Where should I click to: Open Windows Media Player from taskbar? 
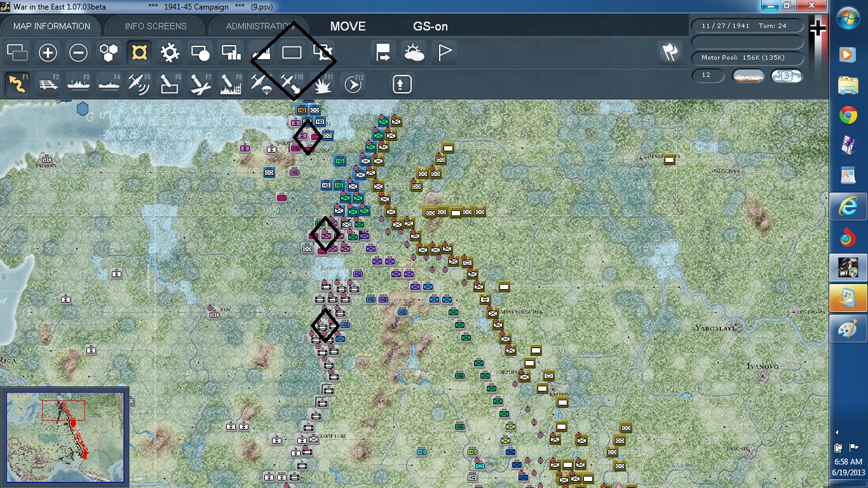click(x=848, y=55)
